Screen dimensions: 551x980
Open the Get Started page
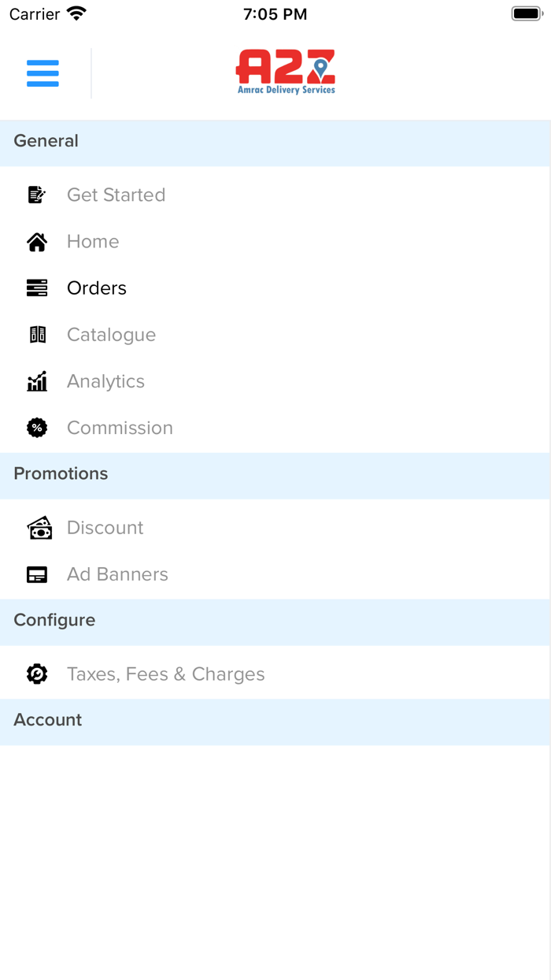[116, 195]
